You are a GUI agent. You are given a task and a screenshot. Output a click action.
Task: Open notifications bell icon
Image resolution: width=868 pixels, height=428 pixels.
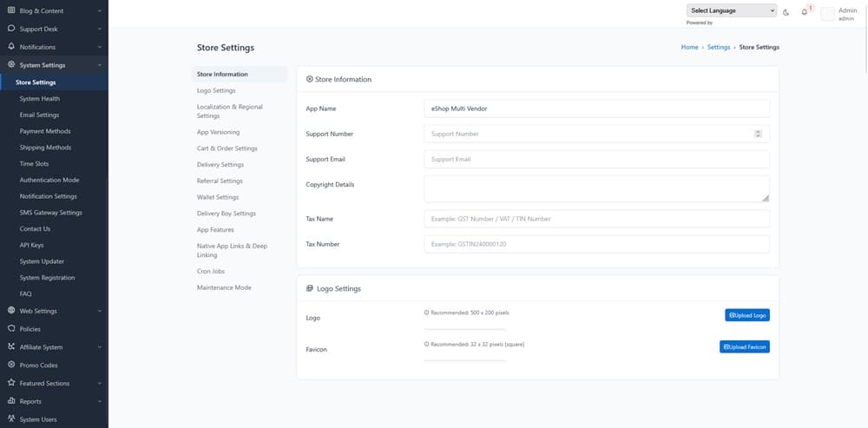click(805, 11)
